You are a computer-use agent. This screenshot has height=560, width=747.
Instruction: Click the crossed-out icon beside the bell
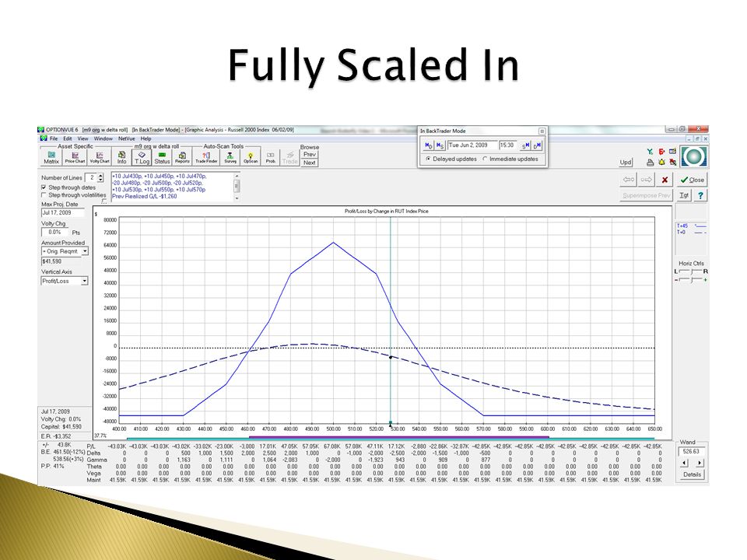point(672,163)
